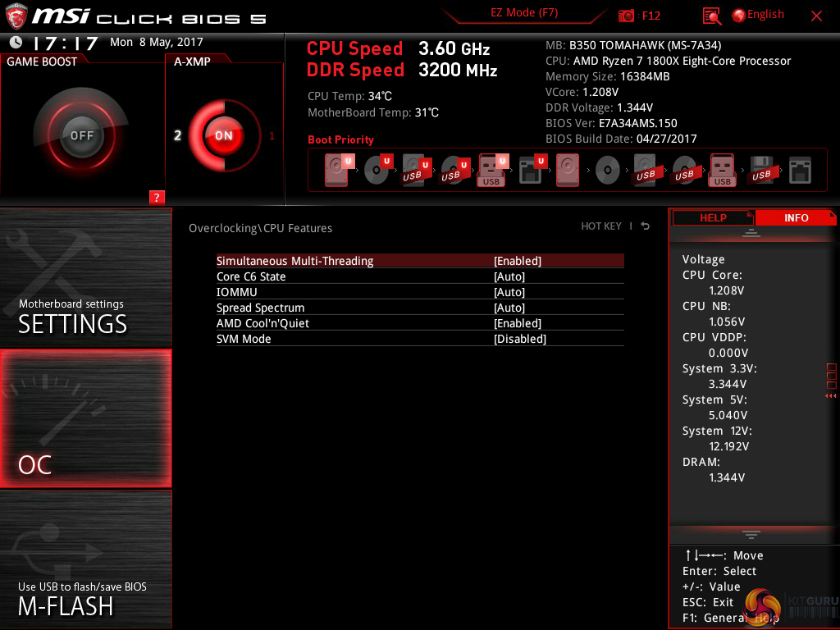The height and width of the screenshot is (630, 840).
Task: Change language from English
Action: click(x=765, y=15)
